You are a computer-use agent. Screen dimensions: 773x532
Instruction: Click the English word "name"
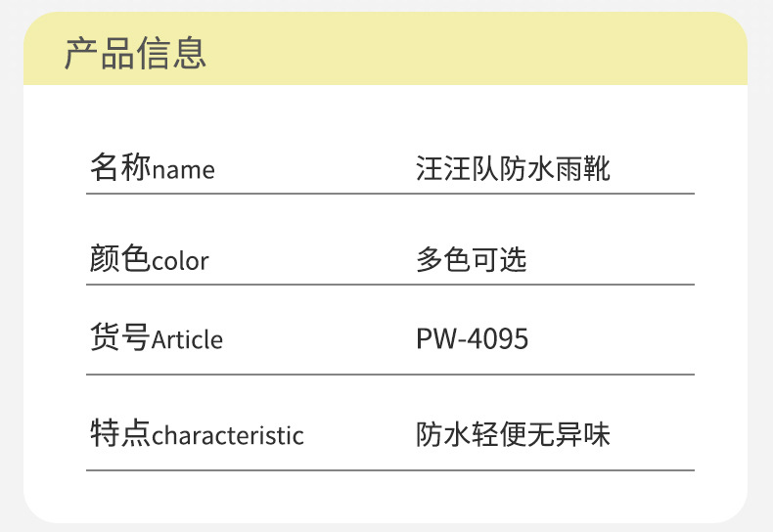tap(184, 170)
